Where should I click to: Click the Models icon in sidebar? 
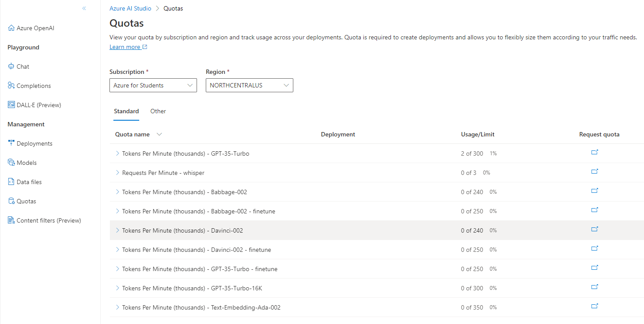coord(11,163)
